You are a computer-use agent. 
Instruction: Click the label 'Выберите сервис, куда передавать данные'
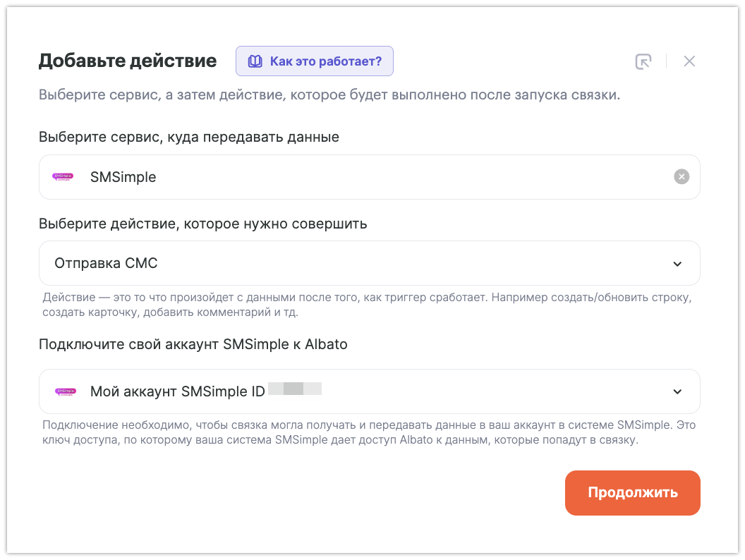189,137
